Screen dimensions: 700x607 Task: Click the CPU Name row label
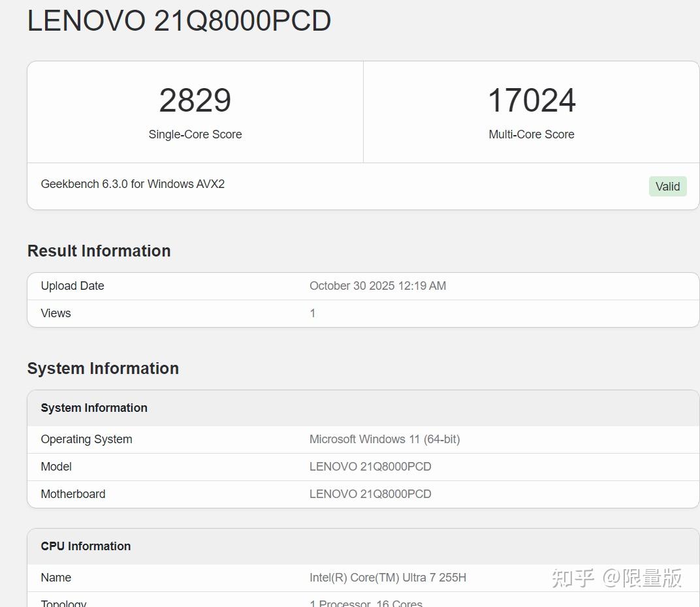[56, 578]
